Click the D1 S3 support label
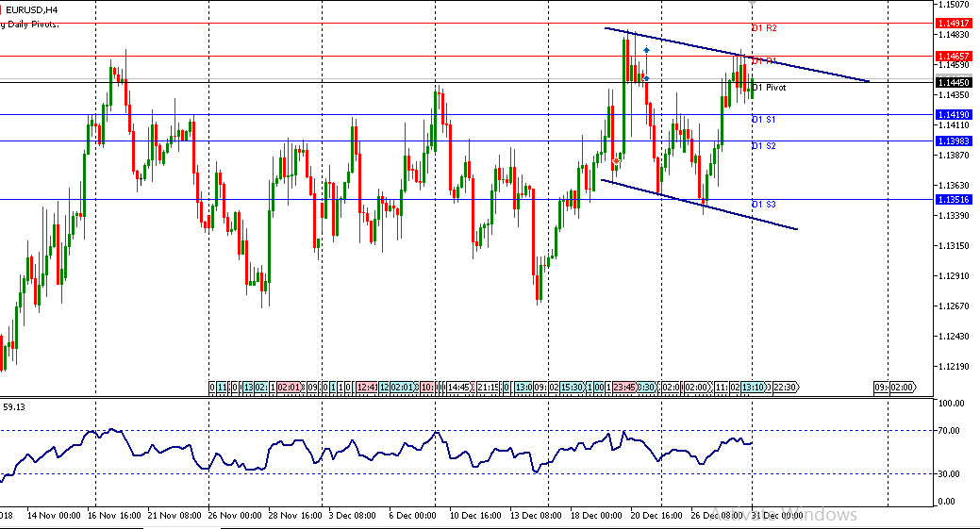Screen dimensions: 980x529 [x=763, y=205]
